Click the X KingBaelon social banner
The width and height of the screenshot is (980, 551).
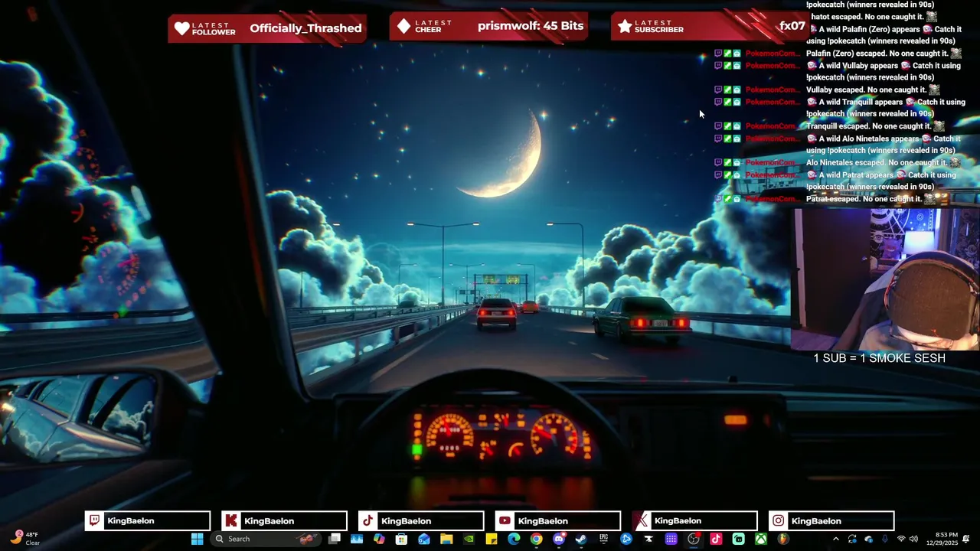pyautogui.click(x=694, y=521)
